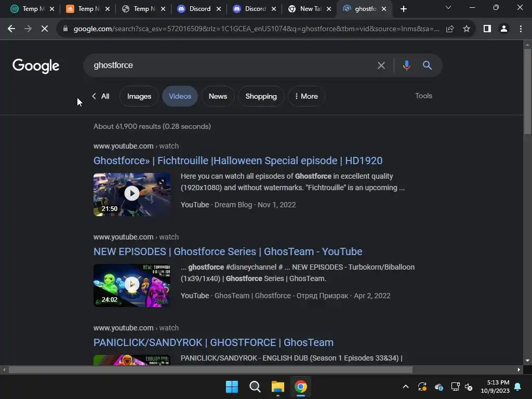Open PANICLICK/SANDYROK GHOSTFORCE link
This screenshot has height=399, width=532.
pyautogui.click(x=214, y=342)
